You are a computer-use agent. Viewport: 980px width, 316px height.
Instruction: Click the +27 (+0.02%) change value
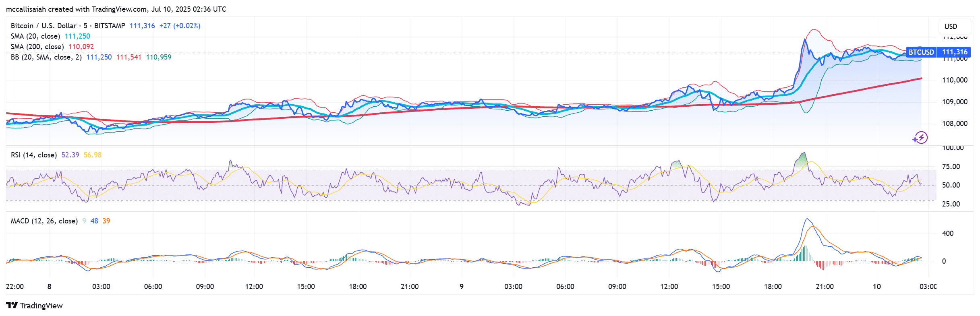[180, 26]
